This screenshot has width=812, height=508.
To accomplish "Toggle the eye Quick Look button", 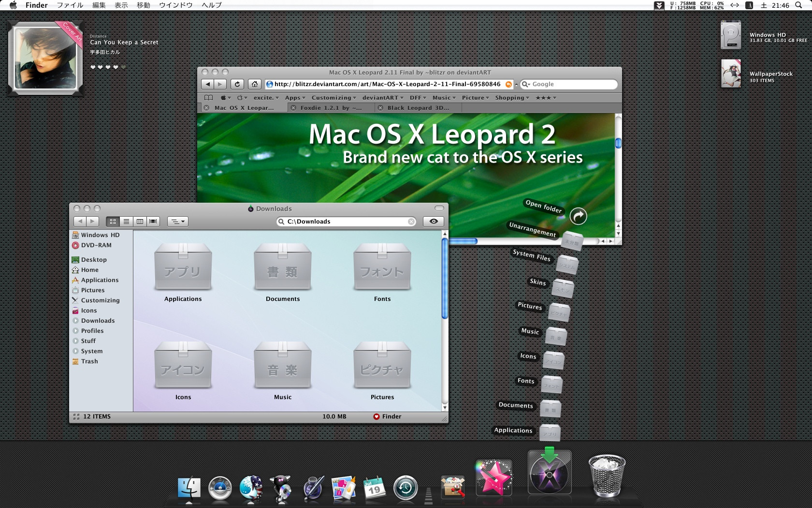I will (x=434, y=221).
